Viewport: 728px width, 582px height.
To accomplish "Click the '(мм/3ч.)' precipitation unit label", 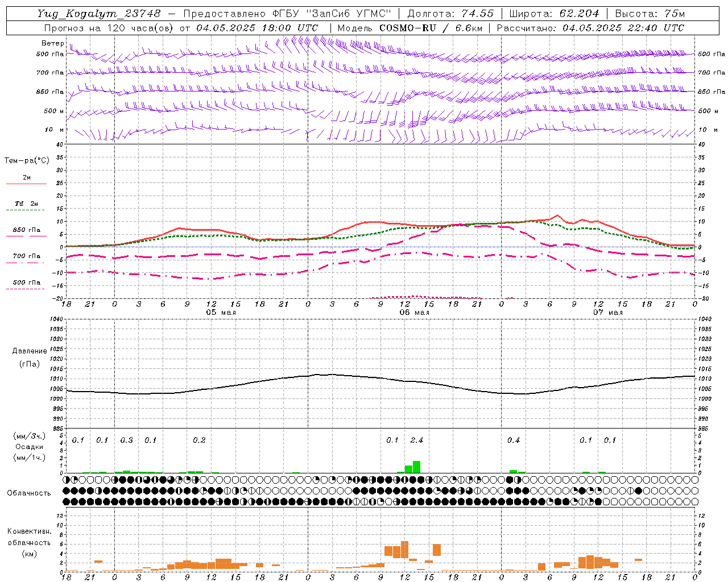I will click(x=30, y=436).
